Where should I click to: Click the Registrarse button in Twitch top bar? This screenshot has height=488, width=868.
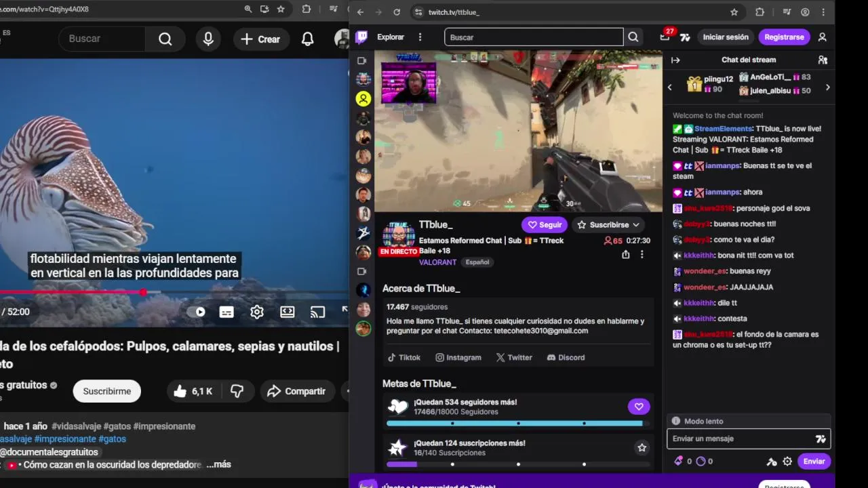[x=784, y=37]
